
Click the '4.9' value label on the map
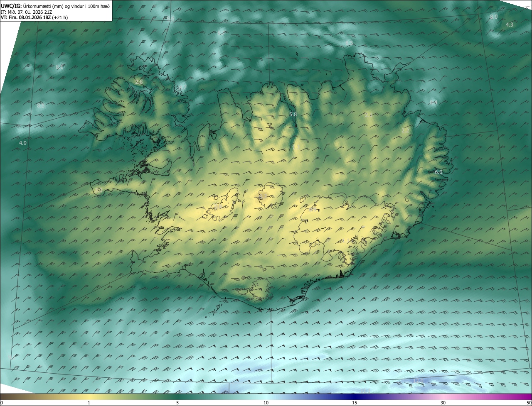(23, 143)
